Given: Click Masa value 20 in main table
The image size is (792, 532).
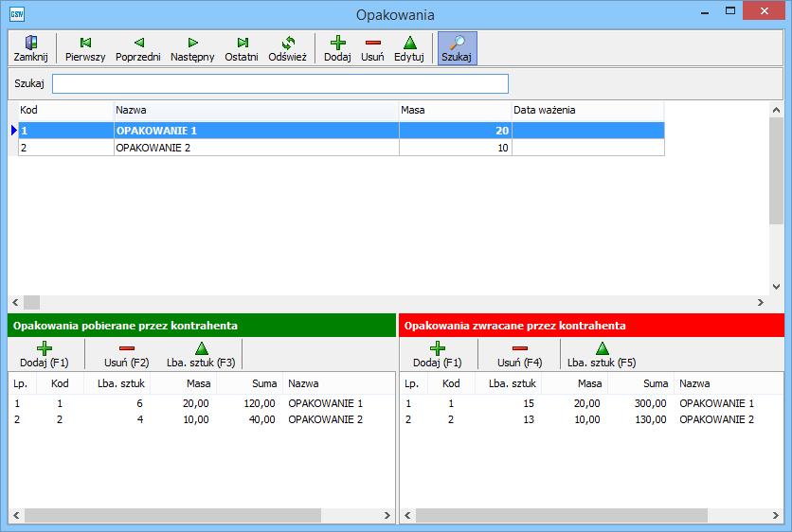Looking at the screenshot, I should point(502,131).
